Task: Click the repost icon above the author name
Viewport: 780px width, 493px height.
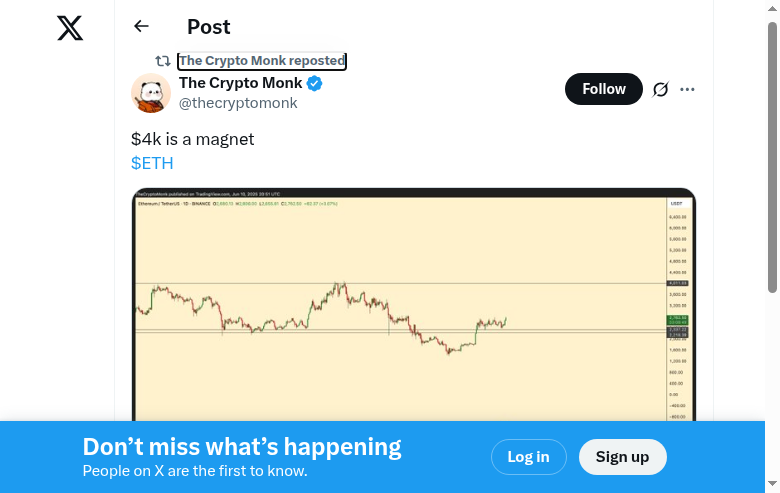Action: [163, 61]
